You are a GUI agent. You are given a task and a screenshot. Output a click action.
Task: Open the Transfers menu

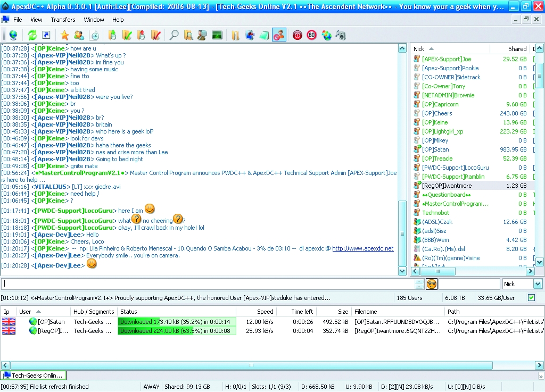pyautogui.click(x=63, y=20)
